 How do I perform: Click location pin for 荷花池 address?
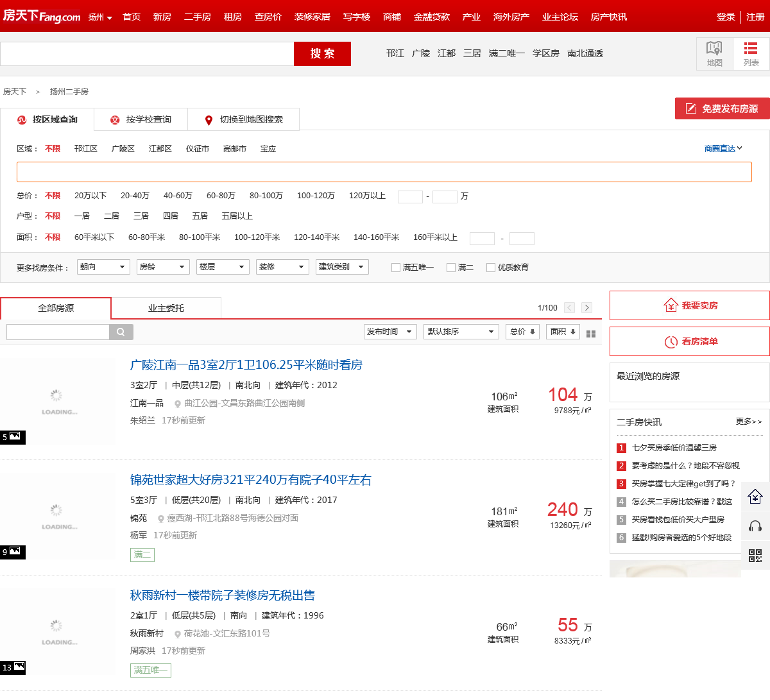point(178,635)
